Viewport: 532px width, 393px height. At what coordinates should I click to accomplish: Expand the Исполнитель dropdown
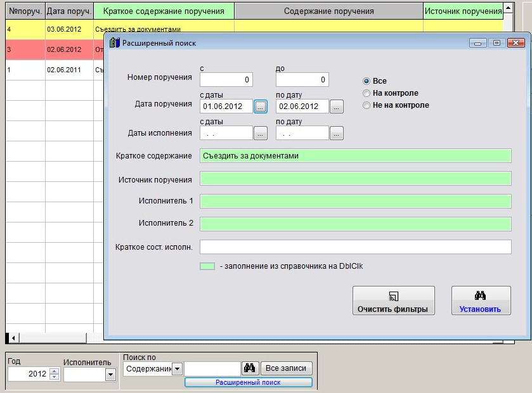pos(110,375)
